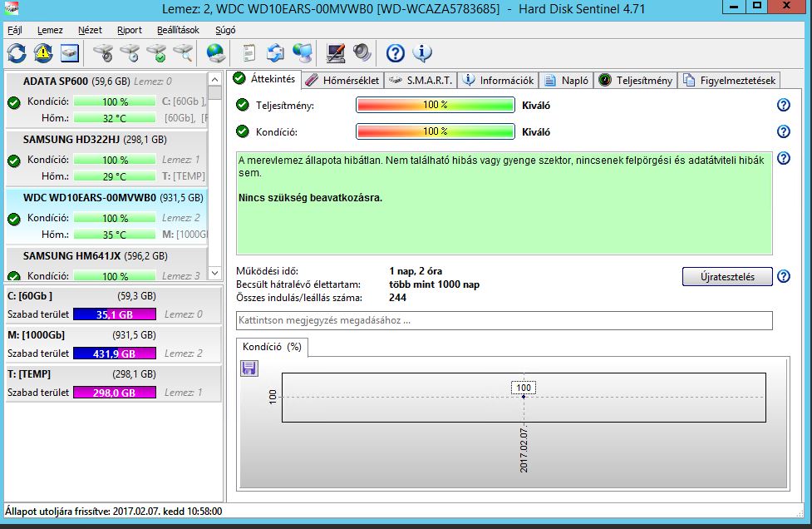The height and width of the screenshot is (529, 812).
Task: Open the Súgó menu
Action: pos(225,30)
